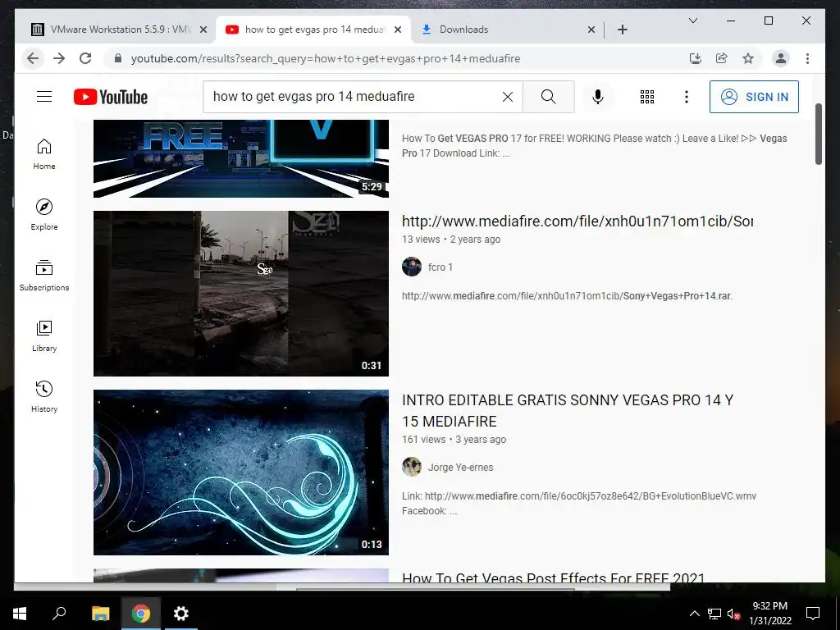840x630 pixels.
Task: Go to Home in the sidebar
Action: tap(44, 154)
